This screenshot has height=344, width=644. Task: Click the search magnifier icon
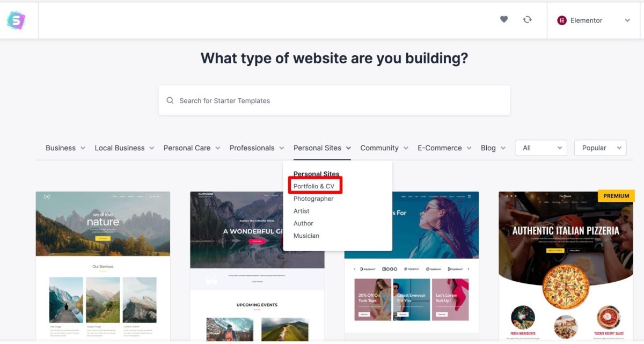[170, 100]
